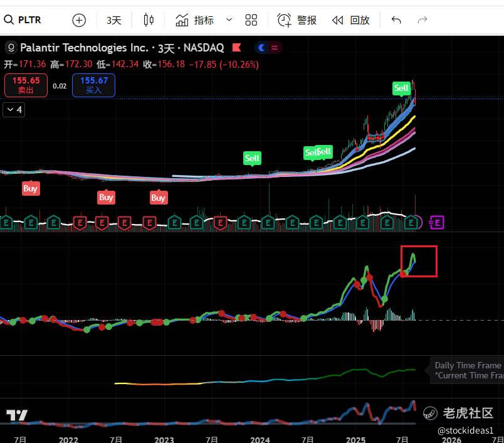Click the 2022 label on the time axis

coord(68,439)
